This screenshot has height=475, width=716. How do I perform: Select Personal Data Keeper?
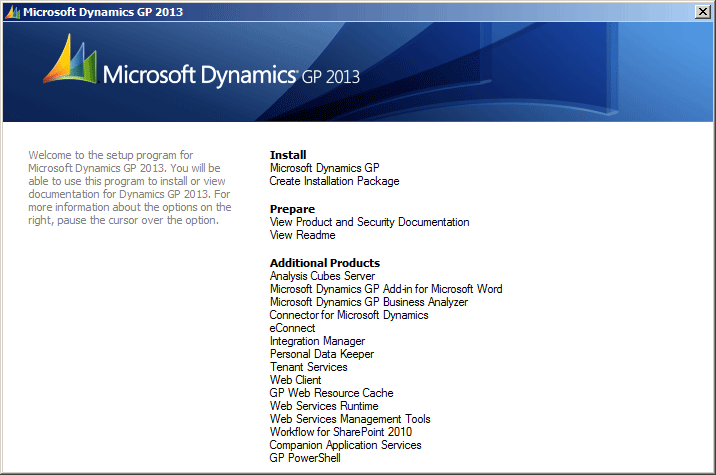322,354
